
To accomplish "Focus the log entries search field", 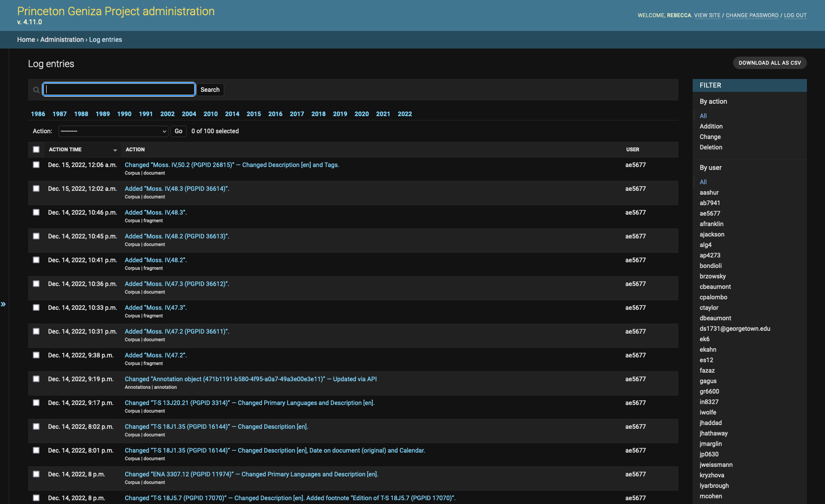I will click(119, 89).
